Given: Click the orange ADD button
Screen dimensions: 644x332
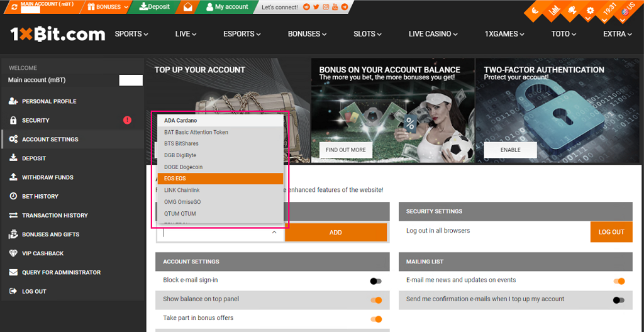Looking at the screenshot, I should point(336,233).
